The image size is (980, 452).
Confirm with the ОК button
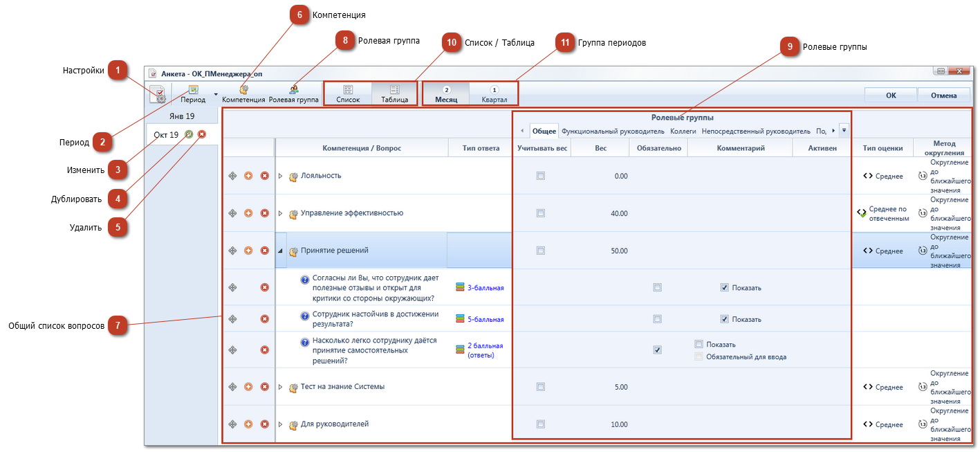pos(891,96)
